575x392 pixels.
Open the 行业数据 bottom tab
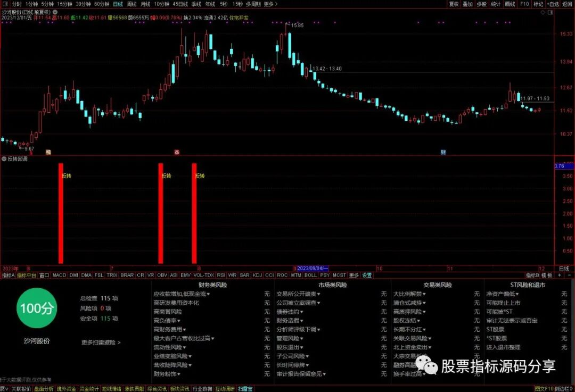(x=202, y=389)
